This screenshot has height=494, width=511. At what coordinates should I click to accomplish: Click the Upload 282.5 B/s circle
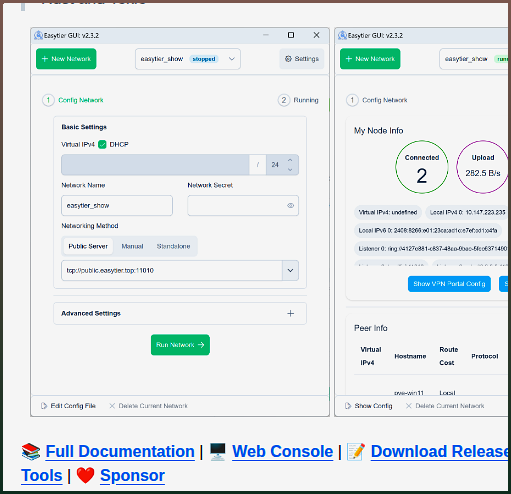point(483,167)
